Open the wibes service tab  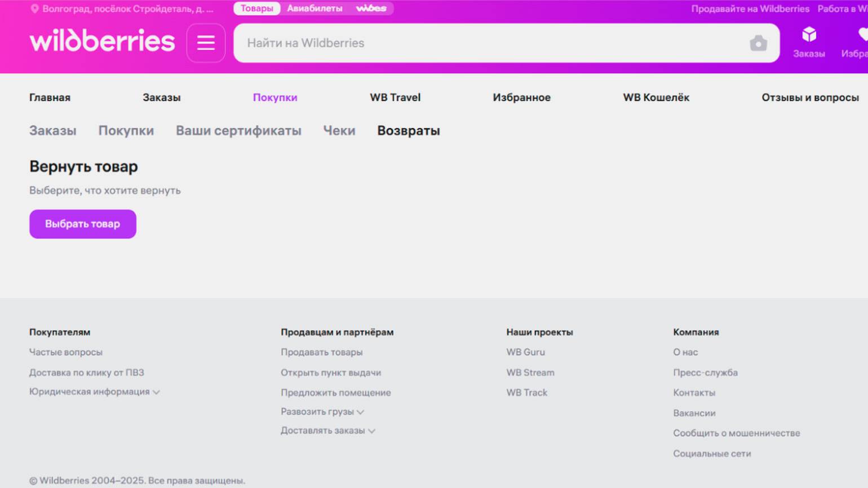pos(371,8)
